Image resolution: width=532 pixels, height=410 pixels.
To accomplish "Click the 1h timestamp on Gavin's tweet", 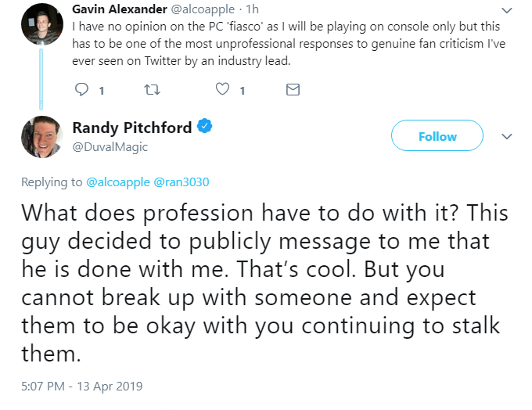I will click(x=253, y=9).
